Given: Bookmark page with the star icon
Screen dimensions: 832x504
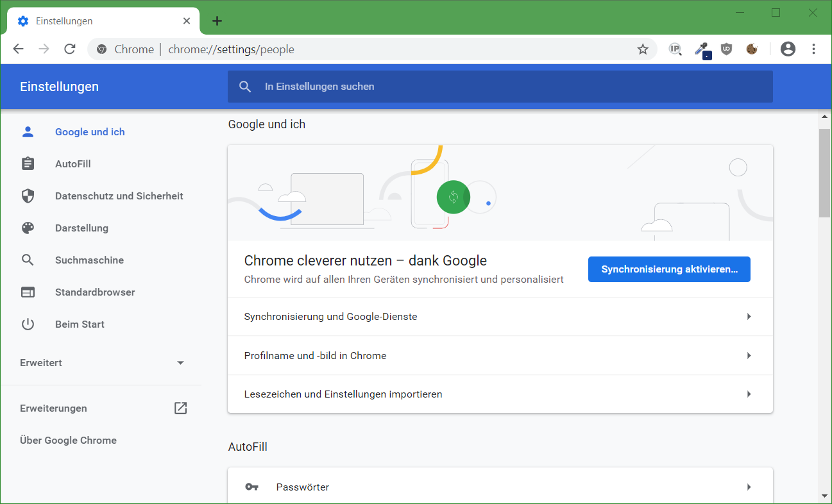Looking at the screenshot, I should [643, 49].
